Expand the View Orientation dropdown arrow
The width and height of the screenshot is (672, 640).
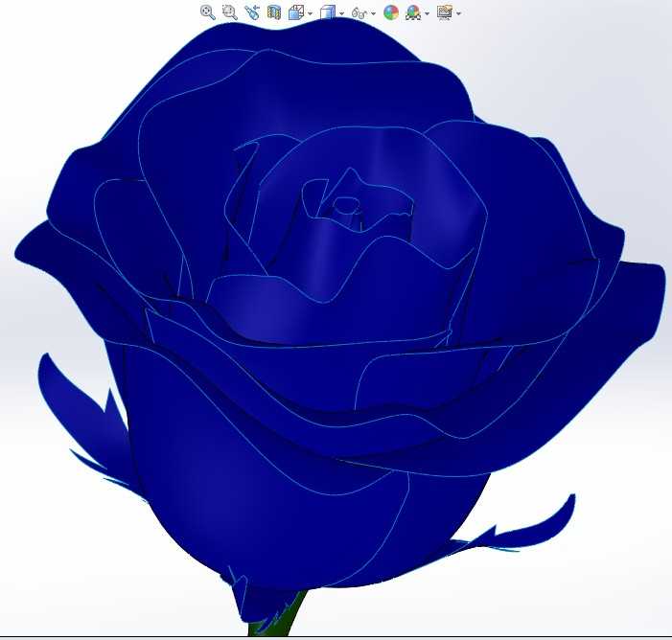pos(310,13)
